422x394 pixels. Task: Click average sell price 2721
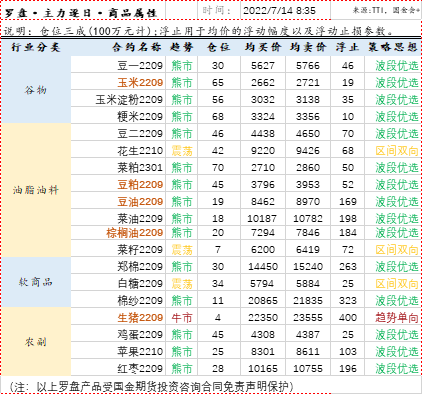click(308, 83)
